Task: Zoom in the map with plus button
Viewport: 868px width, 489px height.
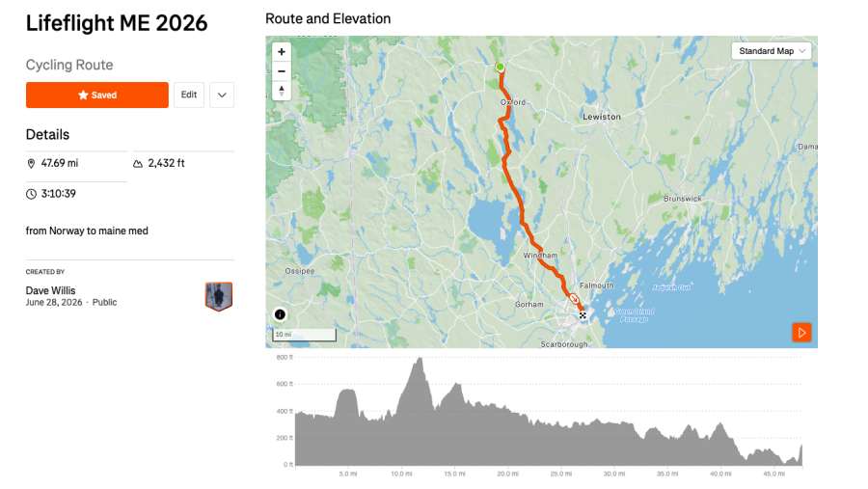Action: pyautogui.click(x=282, y=51)
